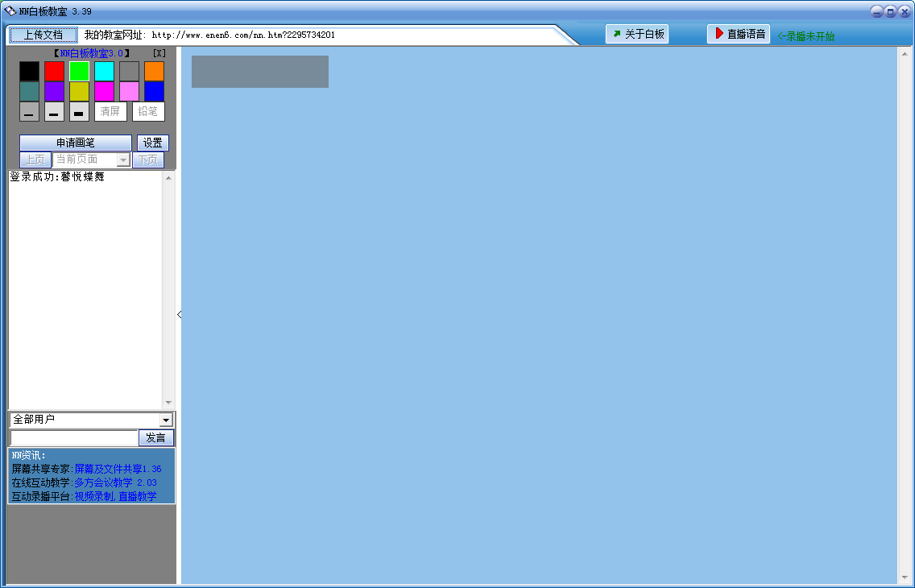The height and width of the screenshot is (588, 915).
Task: Click the classroom URL text
Action: click(x=243, y=35)
